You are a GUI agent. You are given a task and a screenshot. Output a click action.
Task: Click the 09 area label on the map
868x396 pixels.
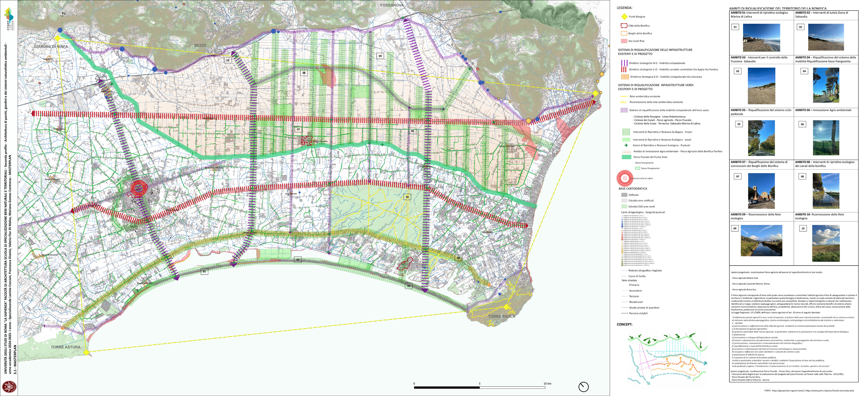380,56
